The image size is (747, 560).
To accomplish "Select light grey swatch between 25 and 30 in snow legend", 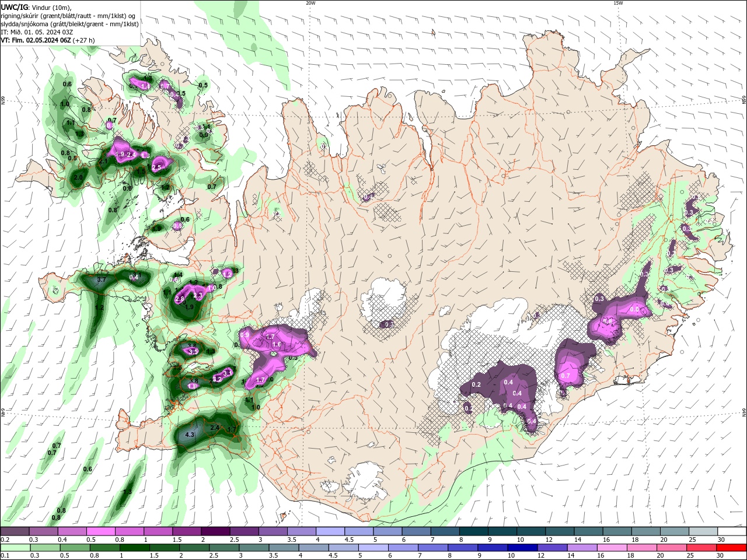I will [x=703, y=531].
